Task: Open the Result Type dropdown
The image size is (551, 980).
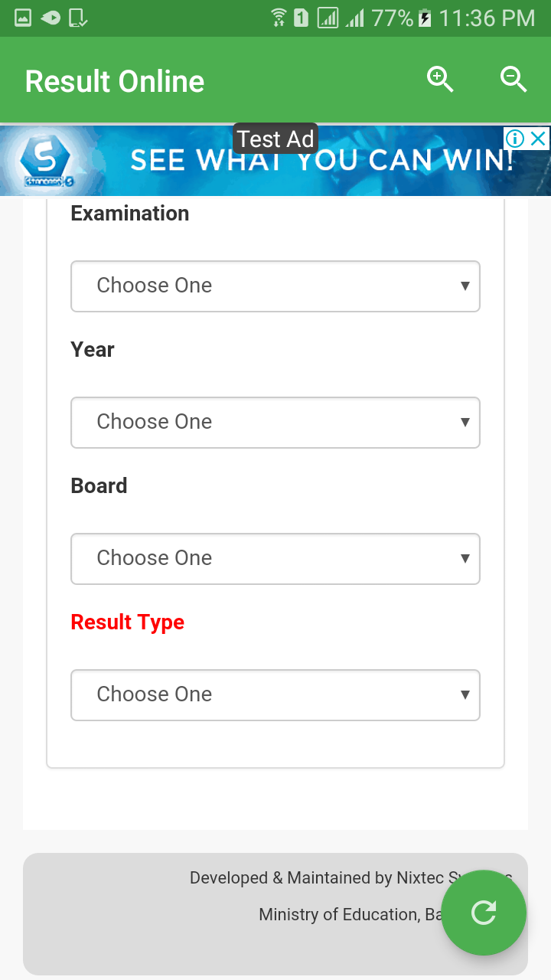Action: [x=275, y=695]
